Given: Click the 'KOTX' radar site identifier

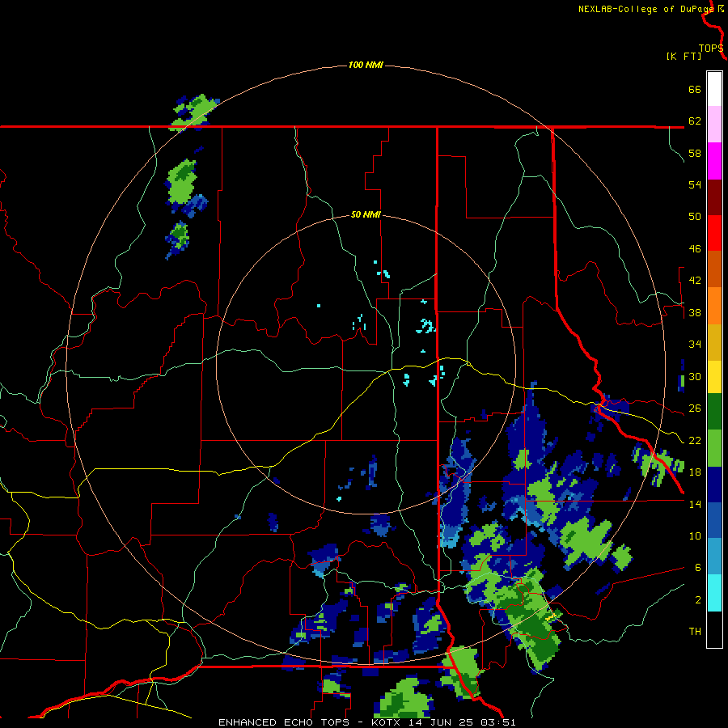Looking at the screenshot, I should pyautogui.click(x=386, y=722).
